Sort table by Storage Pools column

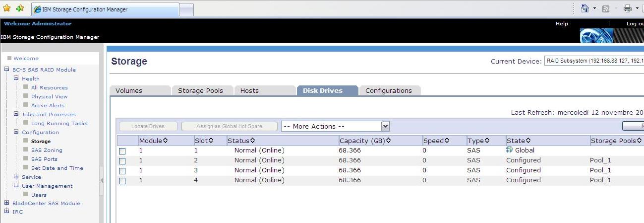click(616, 141)
